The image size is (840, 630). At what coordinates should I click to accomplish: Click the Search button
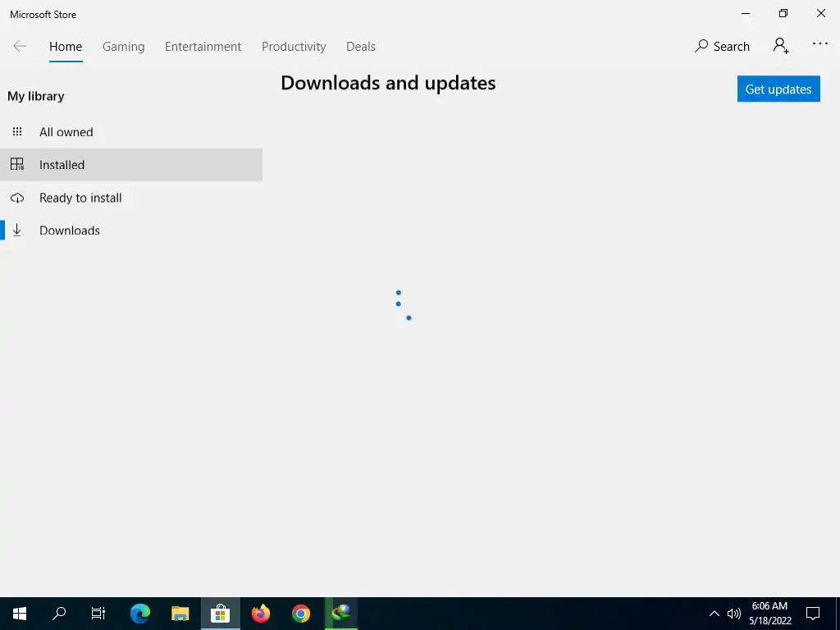722,47
